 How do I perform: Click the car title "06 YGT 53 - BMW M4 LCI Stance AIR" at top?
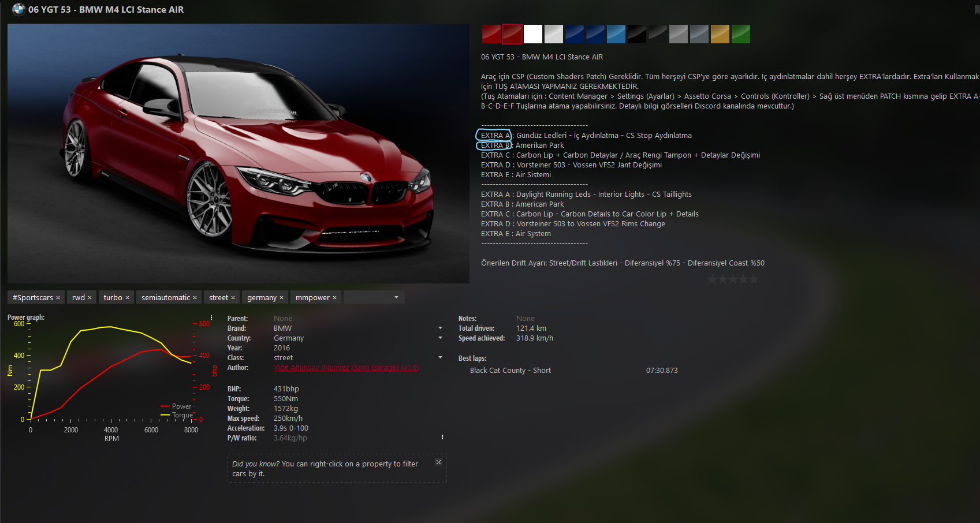[x=106, y=9]
